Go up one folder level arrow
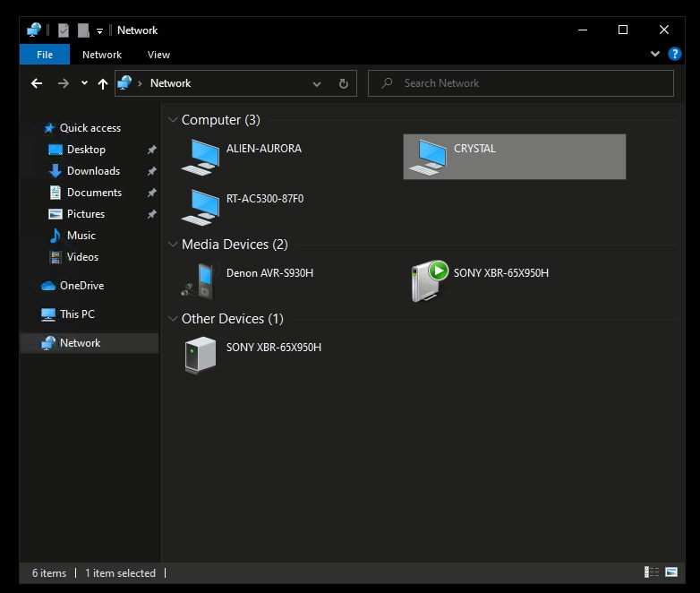 [x=103, y=83]
